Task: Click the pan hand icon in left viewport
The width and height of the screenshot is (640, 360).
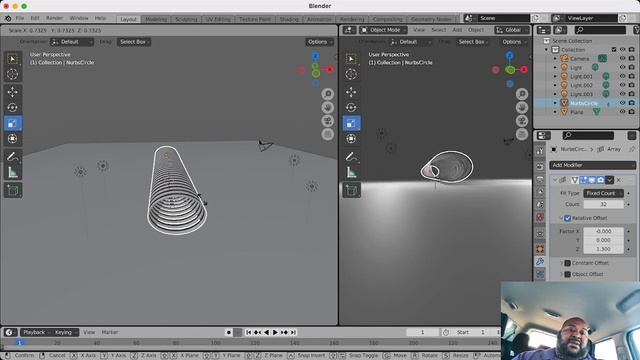Action: 327,108
